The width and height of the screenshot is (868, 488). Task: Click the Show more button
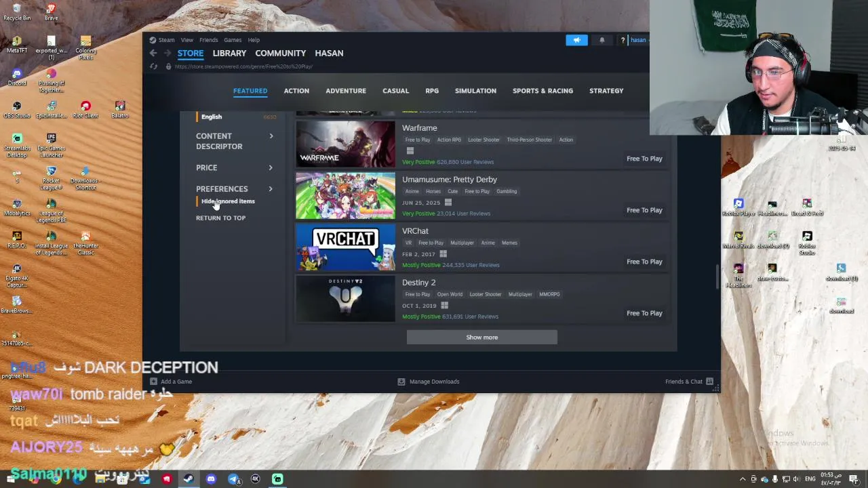coord(481,337)
